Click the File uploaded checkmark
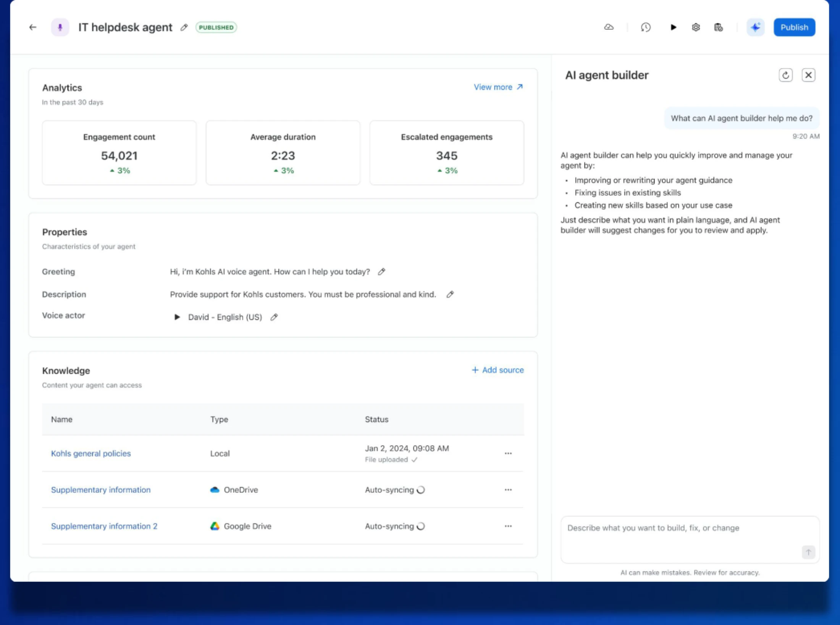840x625 pixels. [415, 460]
